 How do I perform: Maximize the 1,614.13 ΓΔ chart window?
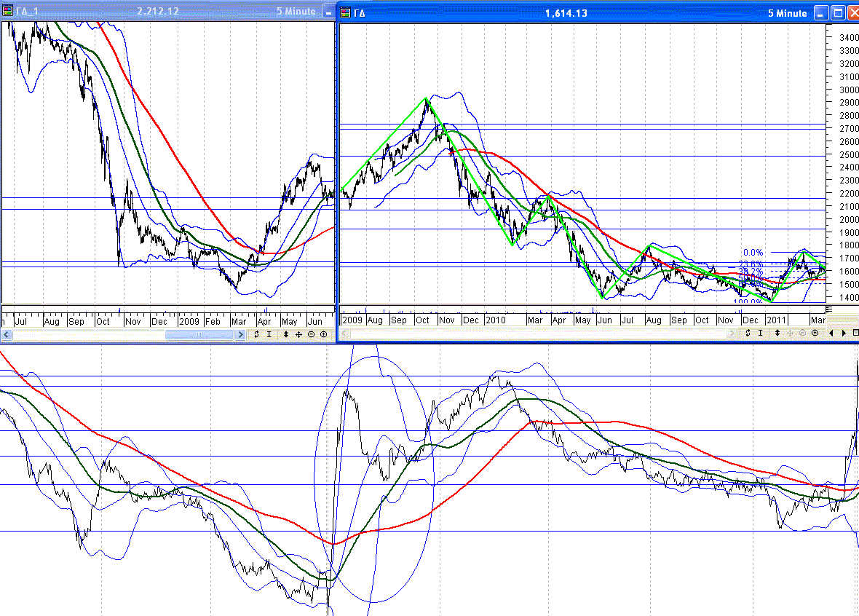coord(837,13)
